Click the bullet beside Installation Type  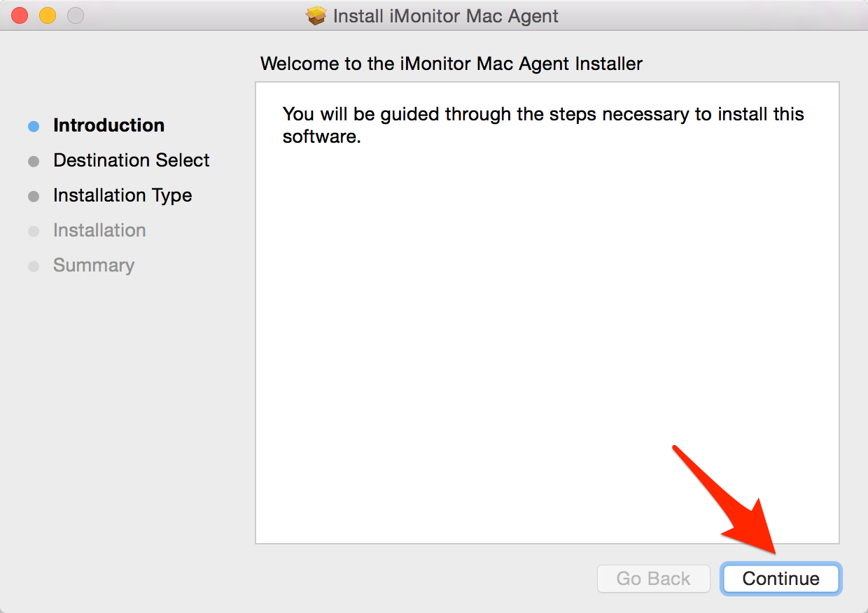tap(34, 197)
